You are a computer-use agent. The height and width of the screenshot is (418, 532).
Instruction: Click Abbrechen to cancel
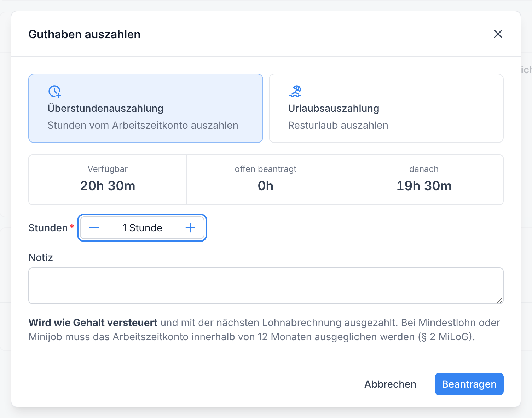click(x=390, y=384)
